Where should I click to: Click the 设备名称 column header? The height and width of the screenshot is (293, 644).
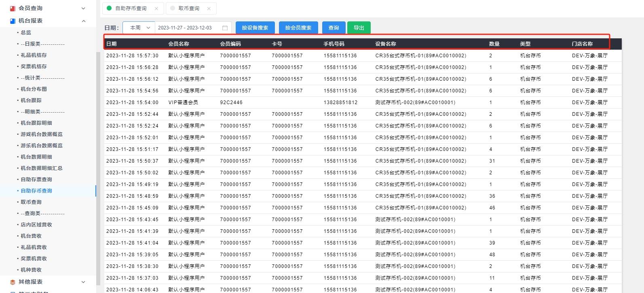[x=386, y=44]
